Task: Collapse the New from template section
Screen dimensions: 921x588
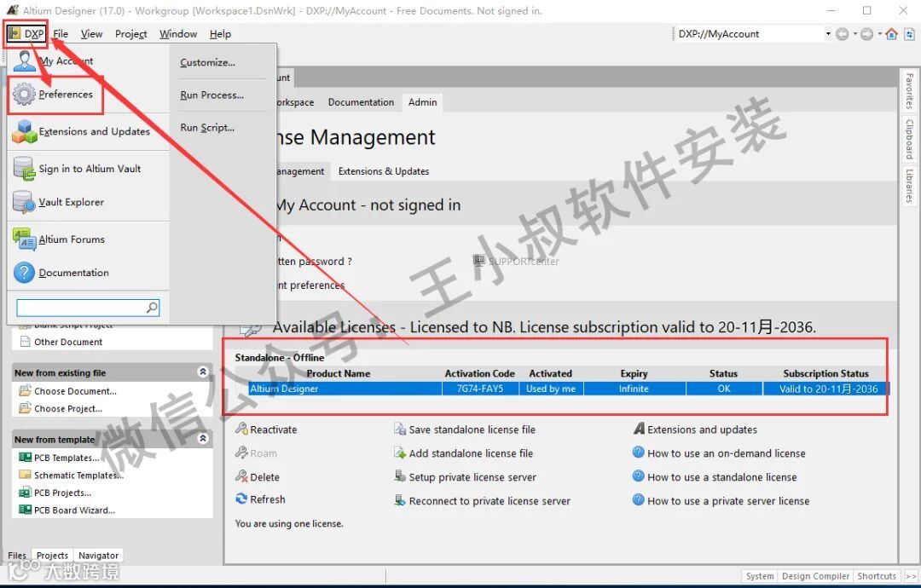Action: (x=203, y=438)
